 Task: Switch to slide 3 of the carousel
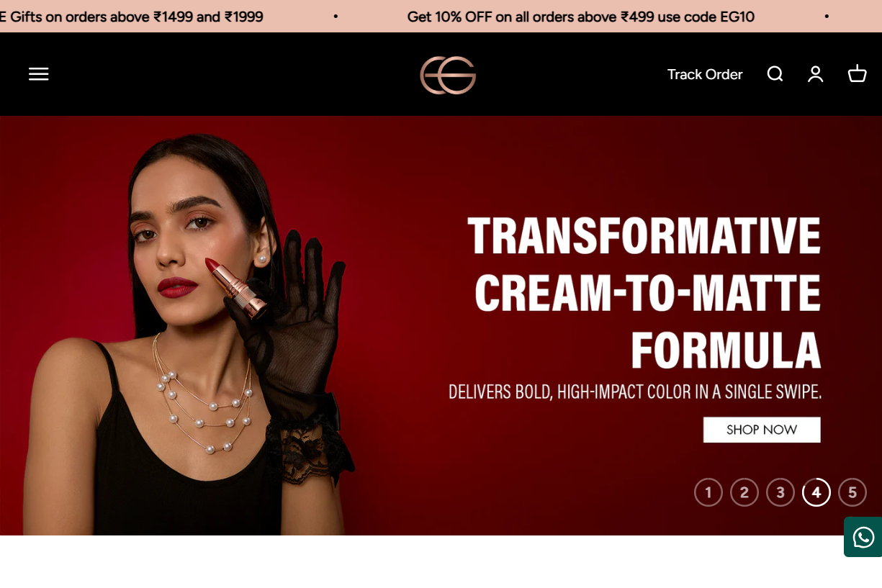(780, 492)
